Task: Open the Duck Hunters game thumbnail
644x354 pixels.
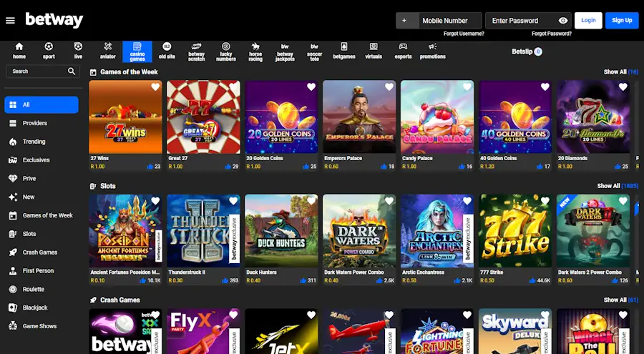Action: (x=281, y=231)
